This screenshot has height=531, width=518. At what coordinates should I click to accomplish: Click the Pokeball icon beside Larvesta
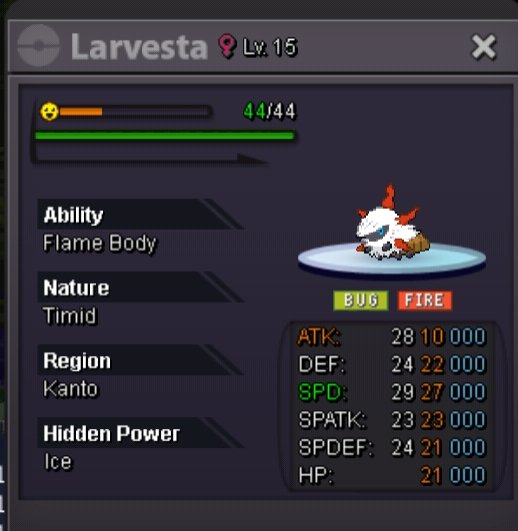pyautogui.click(x=38, y=45)
